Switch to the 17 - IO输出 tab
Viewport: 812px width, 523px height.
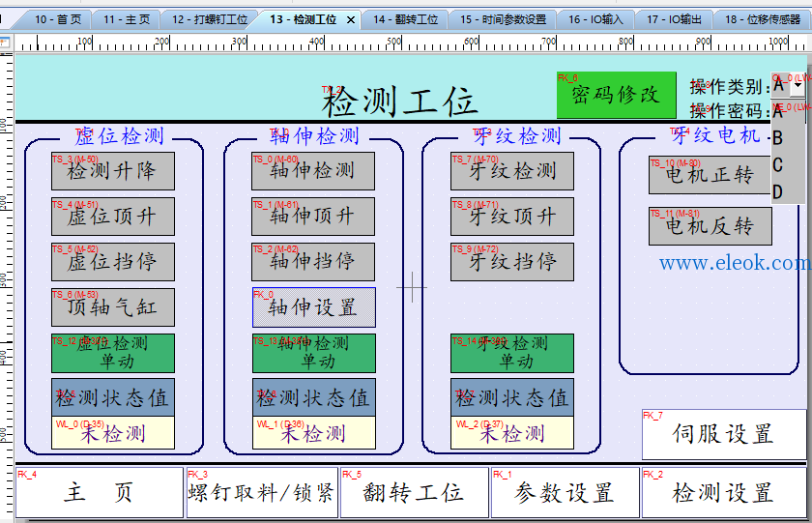[x=674, y=19]
